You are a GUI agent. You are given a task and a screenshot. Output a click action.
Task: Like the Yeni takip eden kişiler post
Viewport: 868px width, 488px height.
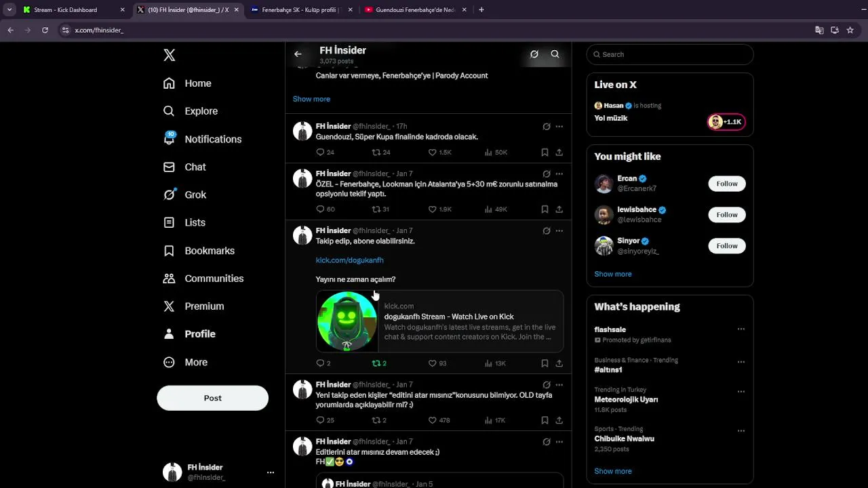point(439,420)
